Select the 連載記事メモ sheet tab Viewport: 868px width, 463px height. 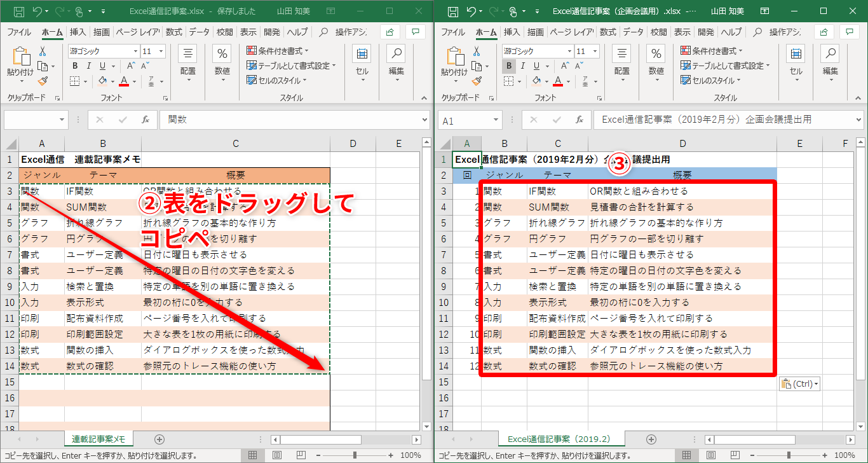(98, 439)
